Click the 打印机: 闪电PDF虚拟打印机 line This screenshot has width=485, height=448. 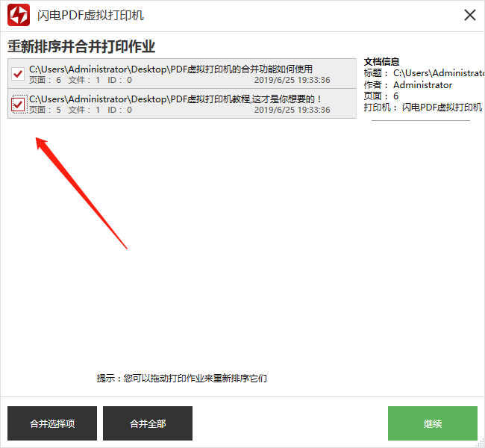click(x=423, y=108)
